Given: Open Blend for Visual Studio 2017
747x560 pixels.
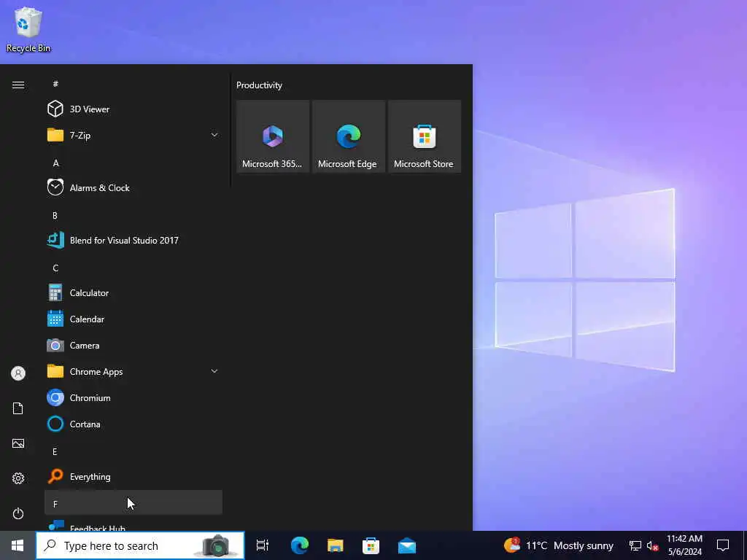Looking at the screenshot, I should [133, 240].
